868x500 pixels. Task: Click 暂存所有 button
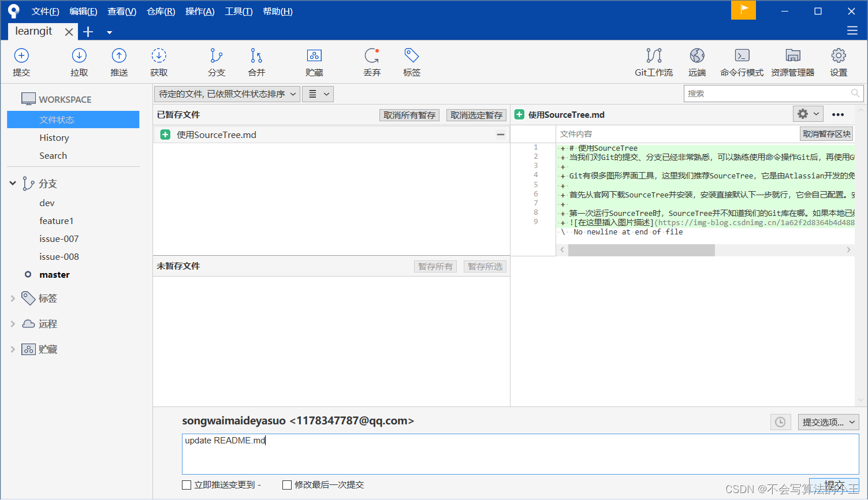(x=435, y=267)
